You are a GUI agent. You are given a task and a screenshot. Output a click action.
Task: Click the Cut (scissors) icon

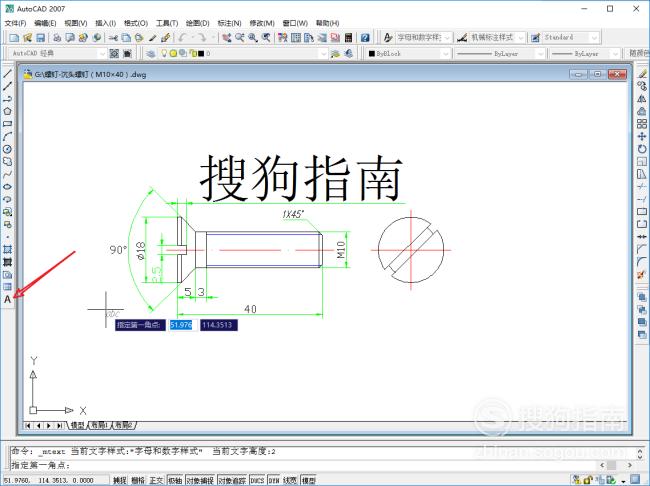113,38
